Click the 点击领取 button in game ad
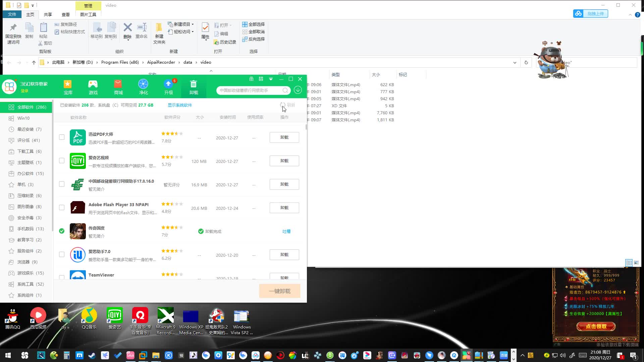 596,326
